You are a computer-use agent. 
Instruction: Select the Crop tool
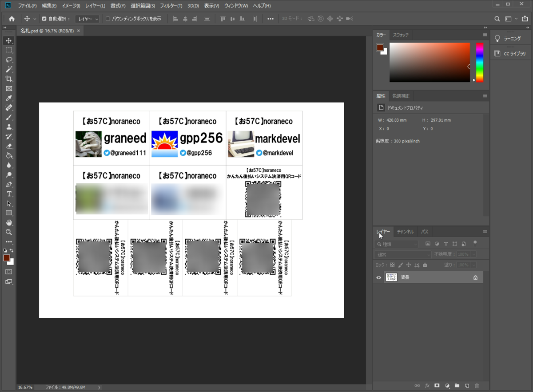9,79
